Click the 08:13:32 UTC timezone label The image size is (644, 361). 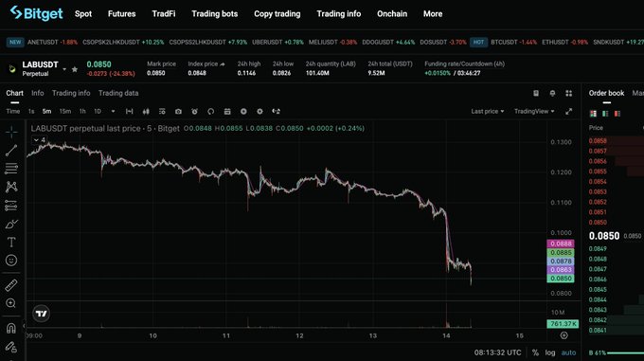pyautogui.click(x=497, y=352)
